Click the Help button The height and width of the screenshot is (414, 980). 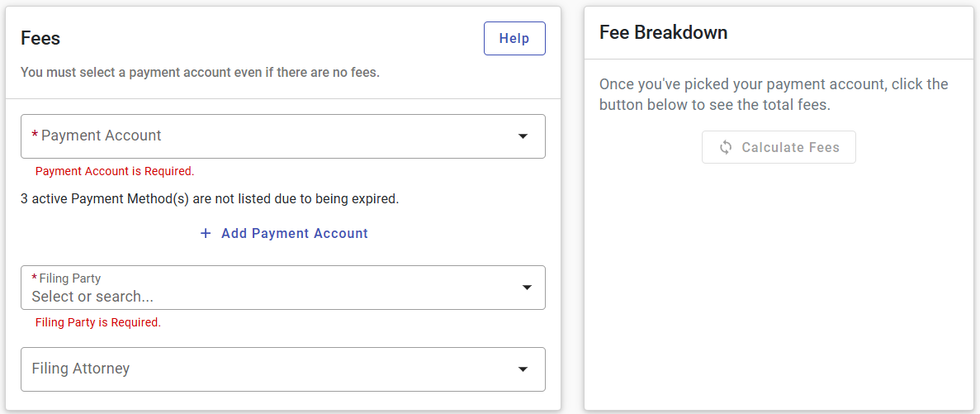[x=514, y=39]
